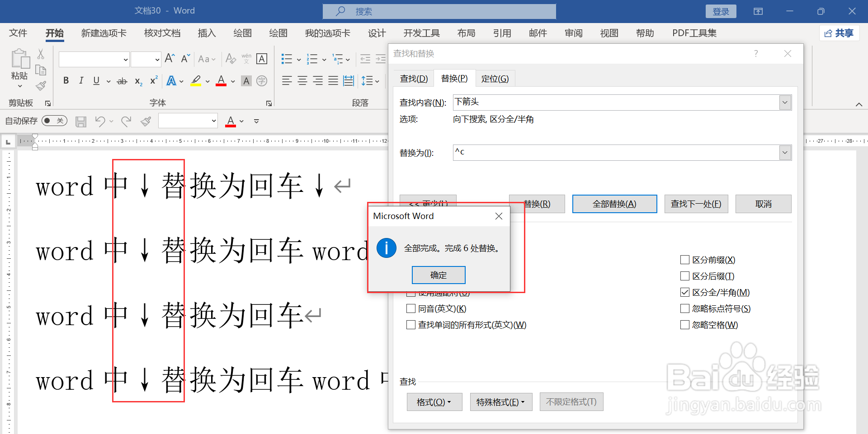Open the Change Case Aa dropdown
This screenshot has width=868, height=434.
(x=207, y=59)
